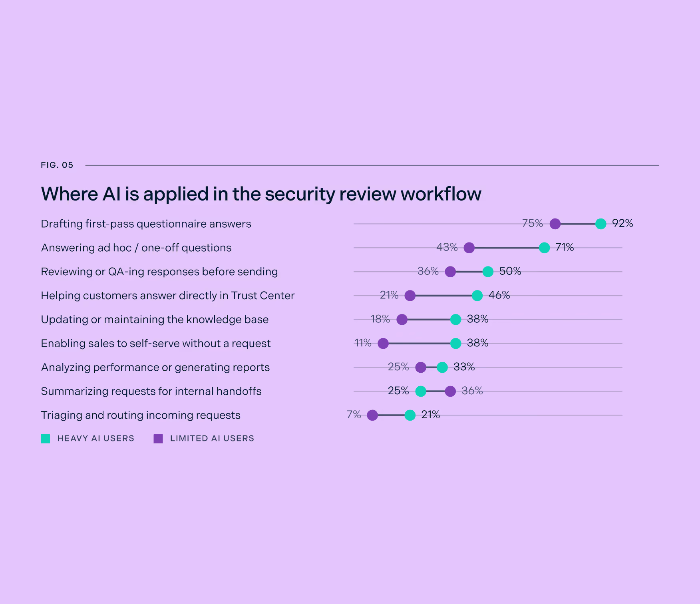Select the Triaging and routing incoming requests label
700x604 pixels.
point(141,415)
